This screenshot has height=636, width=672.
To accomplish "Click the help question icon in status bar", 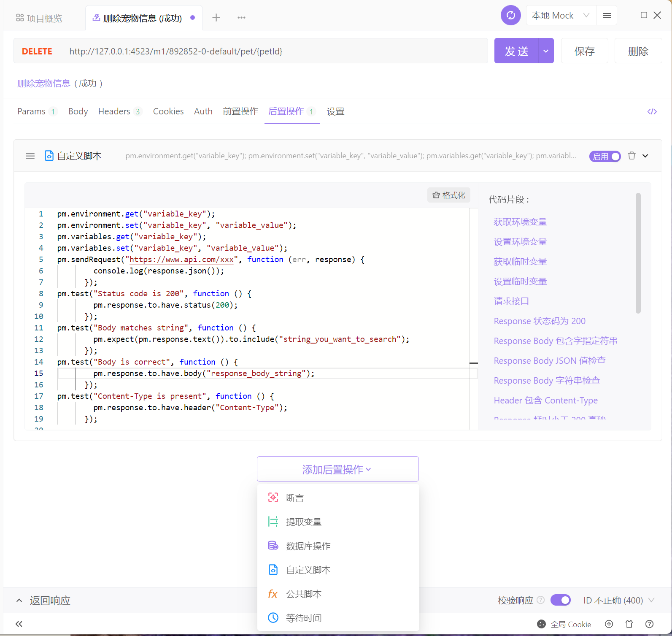I will pyautogui.click(x=650, y=624).
